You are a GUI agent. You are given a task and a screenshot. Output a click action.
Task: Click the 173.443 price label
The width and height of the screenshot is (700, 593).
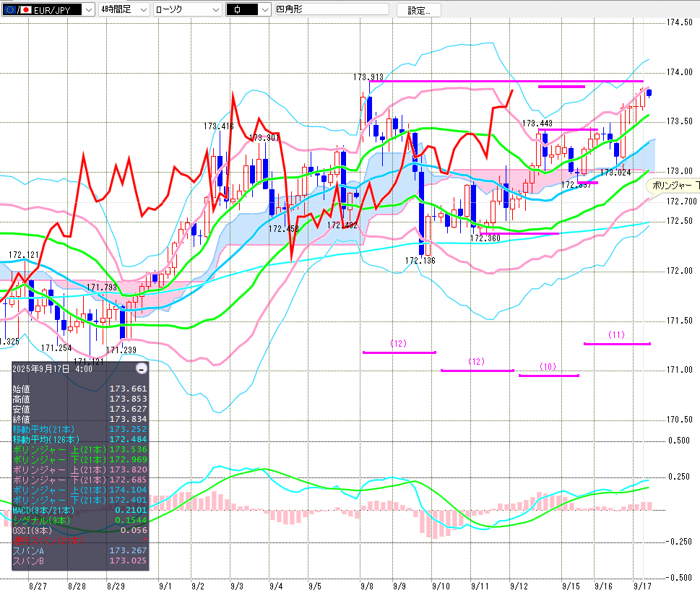click(537, 124)
